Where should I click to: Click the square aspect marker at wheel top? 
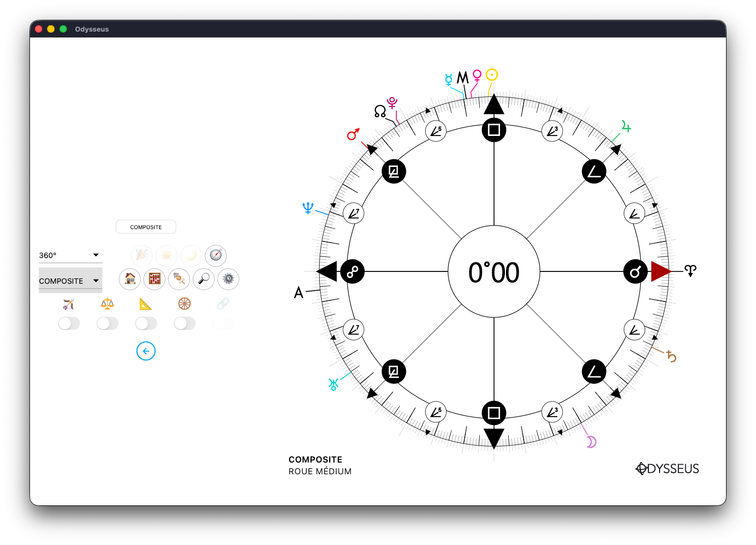pyautogui.click(x=494, y=130)
